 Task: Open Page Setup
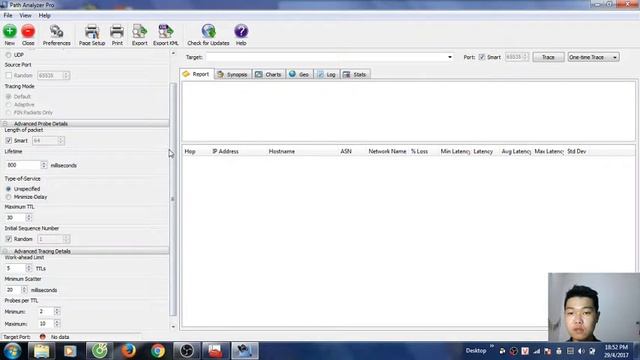[x=92, y=35]
